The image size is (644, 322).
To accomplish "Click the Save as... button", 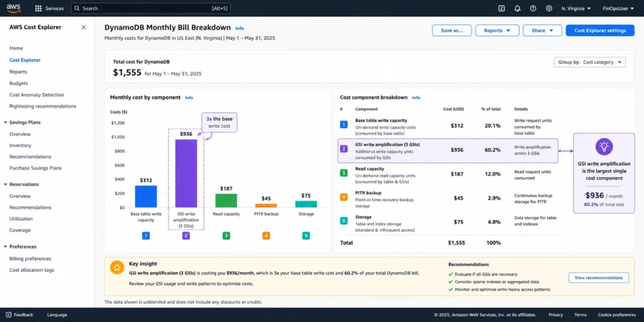I will click(x=452, y=30).
